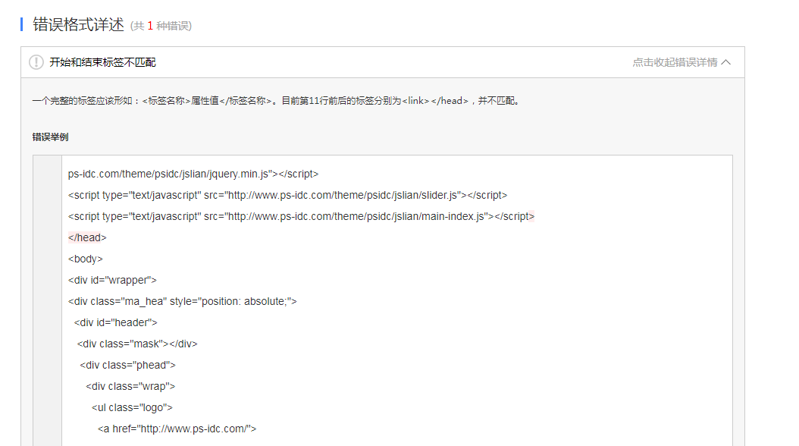Select the 开始和结束标签不匹配 error title
This screenshot has width=799, height=446.
pos(102,62)
